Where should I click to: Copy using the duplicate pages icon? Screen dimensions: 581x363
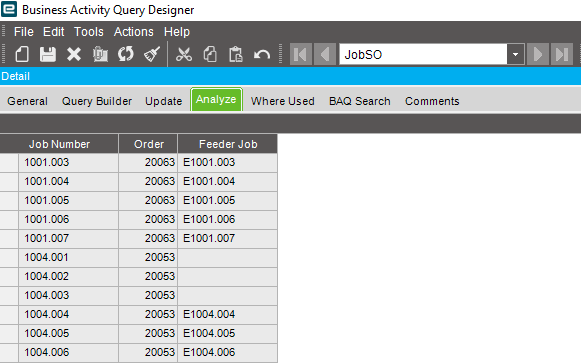[210, 54]
